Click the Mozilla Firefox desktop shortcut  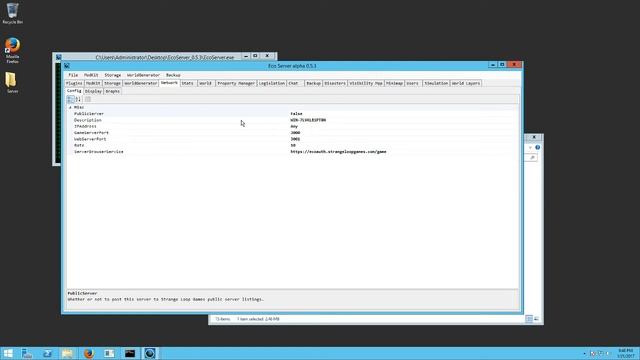(x=13, y=50)
